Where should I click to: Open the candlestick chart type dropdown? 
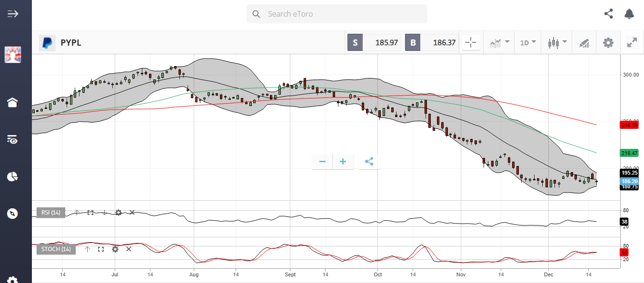(x=557, y=43)
